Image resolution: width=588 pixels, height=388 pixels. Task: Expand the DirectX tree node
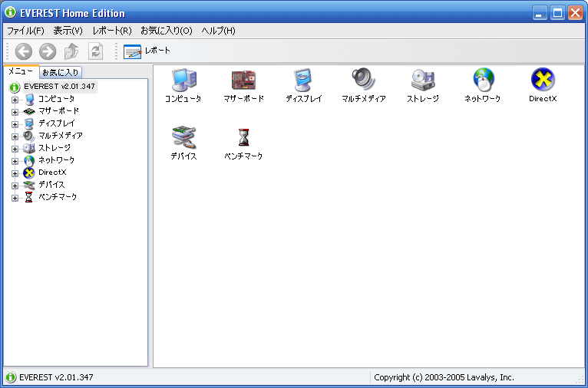pos(15,174)
